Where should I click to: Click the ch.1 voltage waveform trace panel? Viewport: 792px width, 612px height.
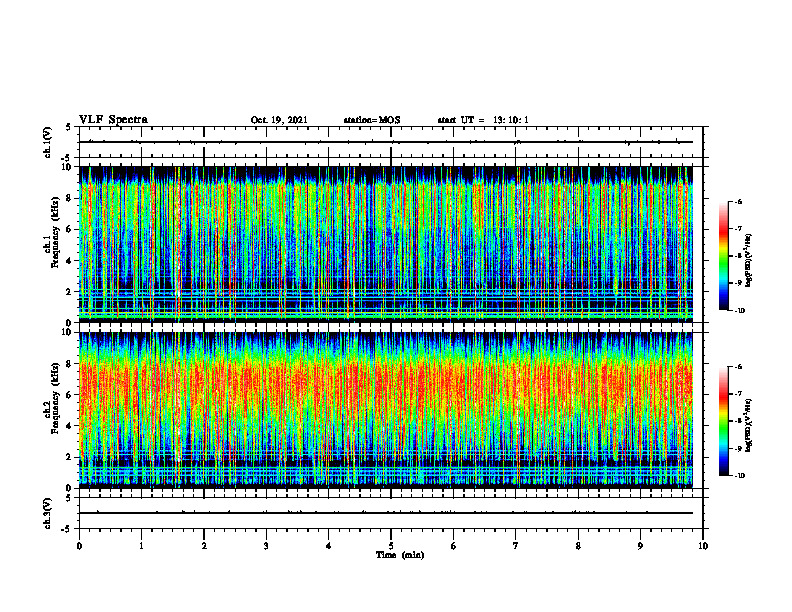(x=391, y=142)
